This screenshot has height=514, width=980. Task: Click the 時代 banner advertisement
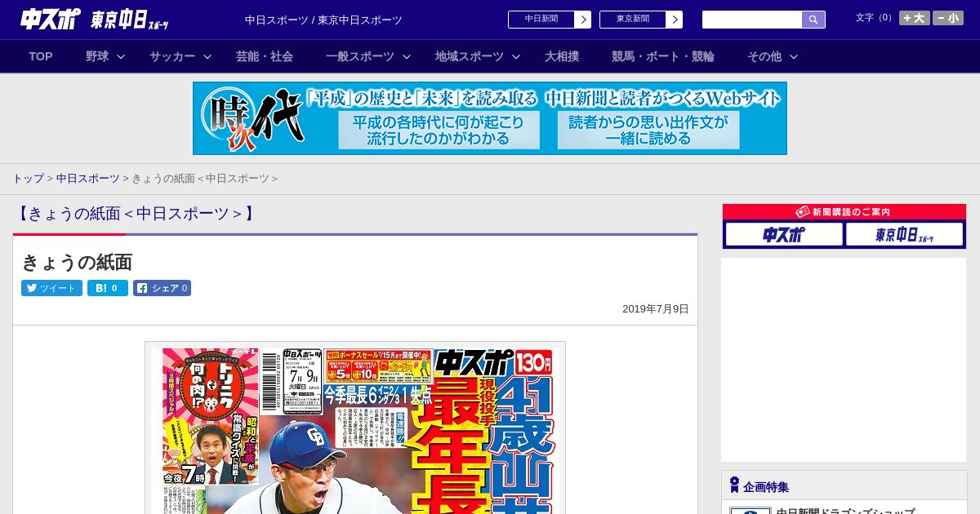point(490,118)
